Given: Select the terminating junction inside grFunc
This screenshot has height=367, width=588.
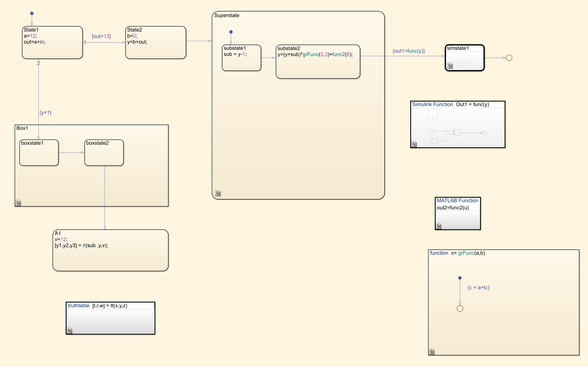Looking at the screenshot, I should [460, 308].
